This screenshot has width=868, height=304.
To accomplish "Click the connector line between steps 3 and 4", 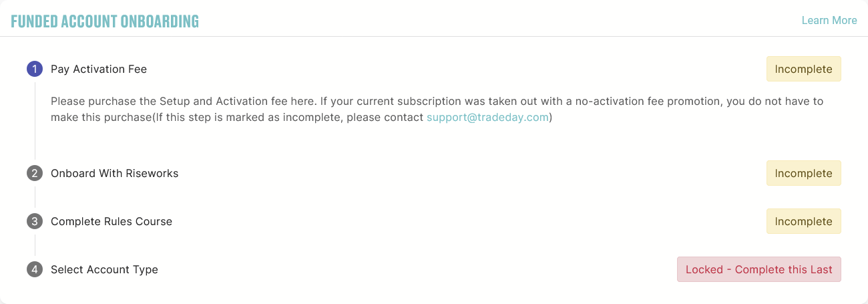I will pyautogui.click(x=35, y=245).
